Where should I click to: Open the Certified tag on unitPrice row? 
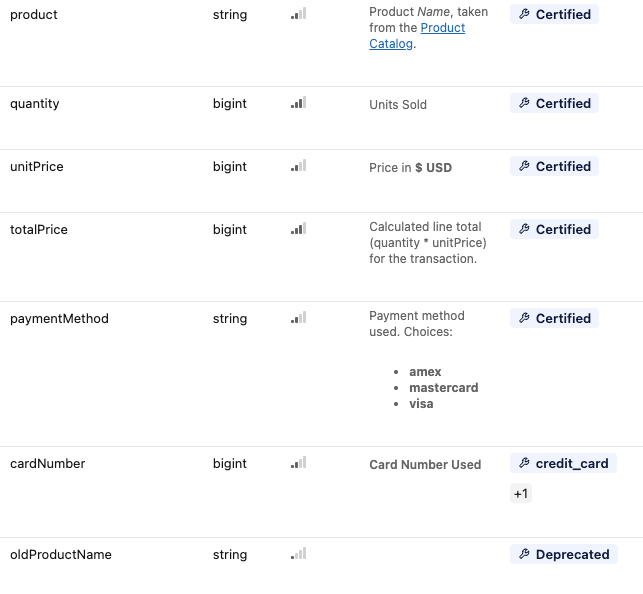pyautogui.click(x=554, y=166)
